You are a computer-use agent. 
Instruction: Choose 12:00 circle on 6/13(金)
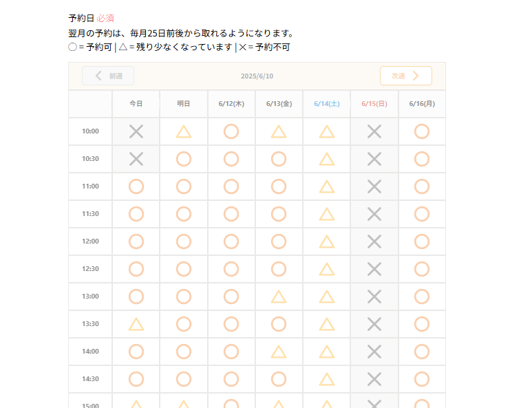pyautogui.click(x=279, y=241)
